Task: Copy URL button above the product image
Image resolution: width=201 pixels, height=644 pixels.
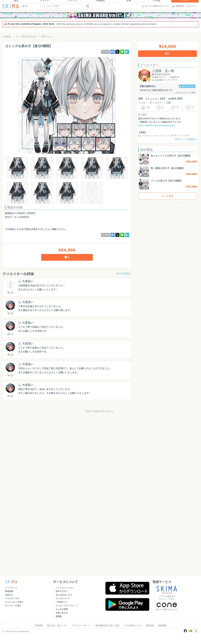Action: pyautogui.click(x=105, y=52)
